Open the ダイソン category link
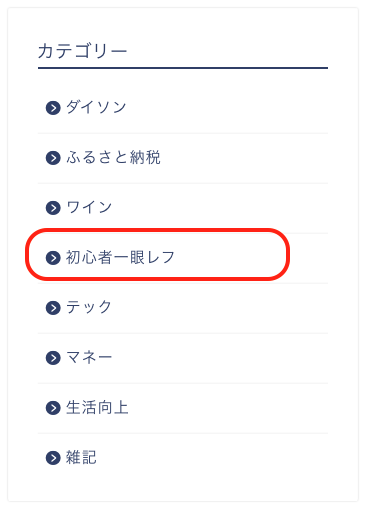The height and width of the screenshot is (509, 367). click(96, 107)
